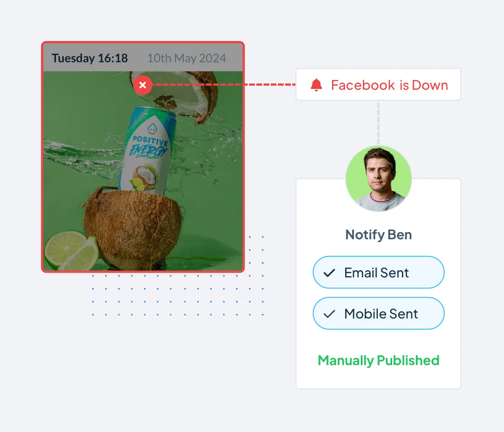The width and height of the screenshot is (504, 432).
Task: Select the Mobile Sent pill
Action: point(379,313)
